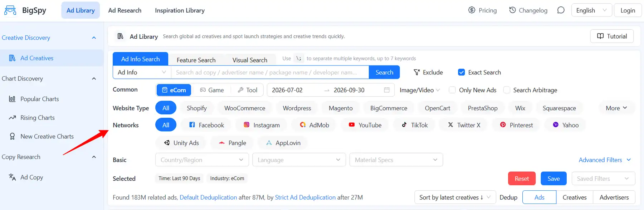Screen dimensions: 644x210
Task: Uncheck the Exact Search checkbox
Action: tap(461, 72)
